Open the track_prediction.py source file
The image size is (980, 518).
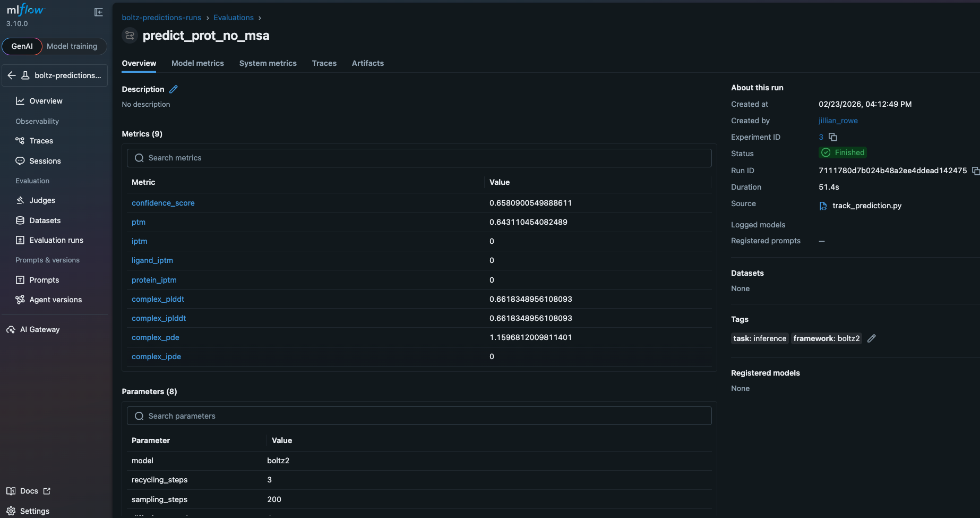pyautogui.click(x=867, y=206)
